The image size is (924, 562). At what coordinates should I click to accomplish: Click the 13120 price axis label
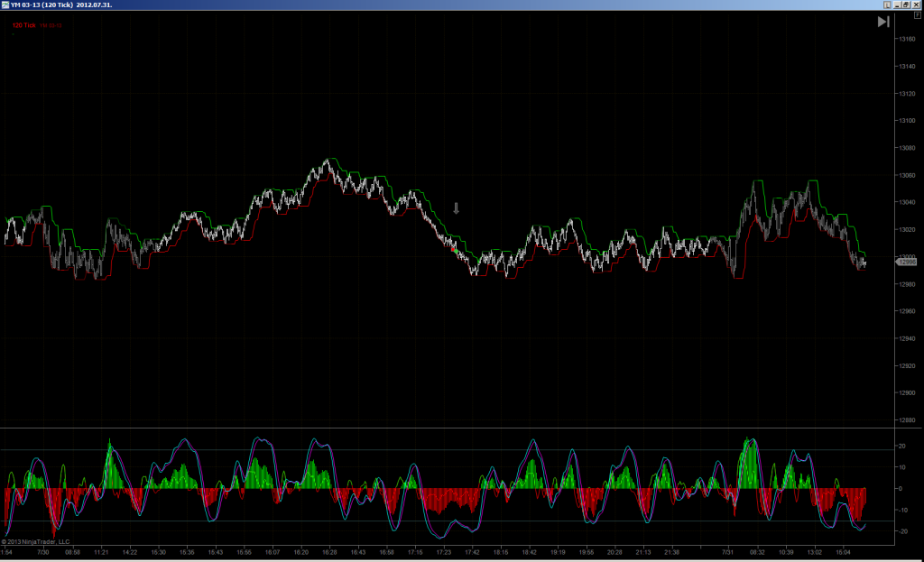point(907,94)
